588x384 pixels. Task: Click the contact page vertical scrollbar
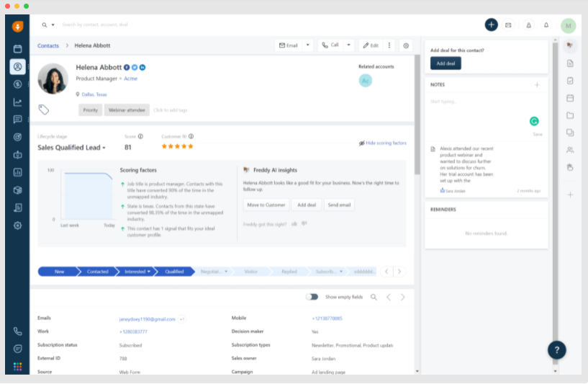coord(417,115)
